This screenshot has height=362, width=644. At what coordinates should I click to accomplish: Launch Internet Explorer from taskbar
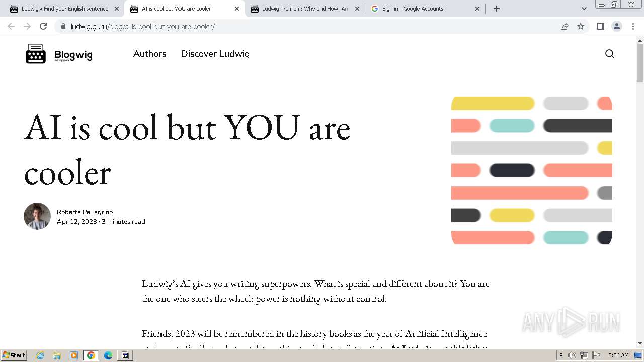(x=40, y=355)
